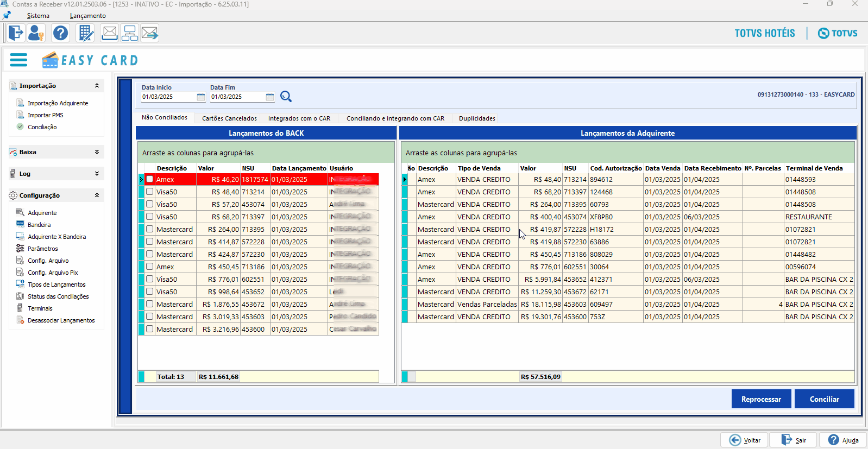
Task: Check the Visa50 R$ 998,64 row checkbox
Action: point(149,292)
